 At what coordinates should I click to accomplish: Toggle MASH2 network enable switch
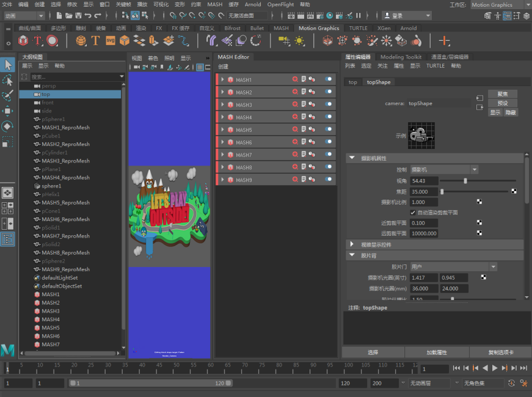[x=328, y=92]
